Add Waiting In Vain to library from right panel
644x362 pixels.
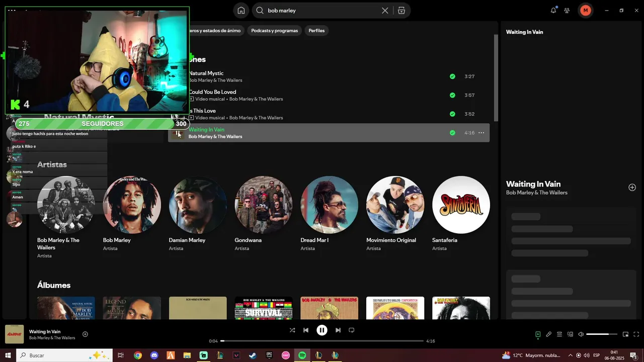(x=632, y=188)
